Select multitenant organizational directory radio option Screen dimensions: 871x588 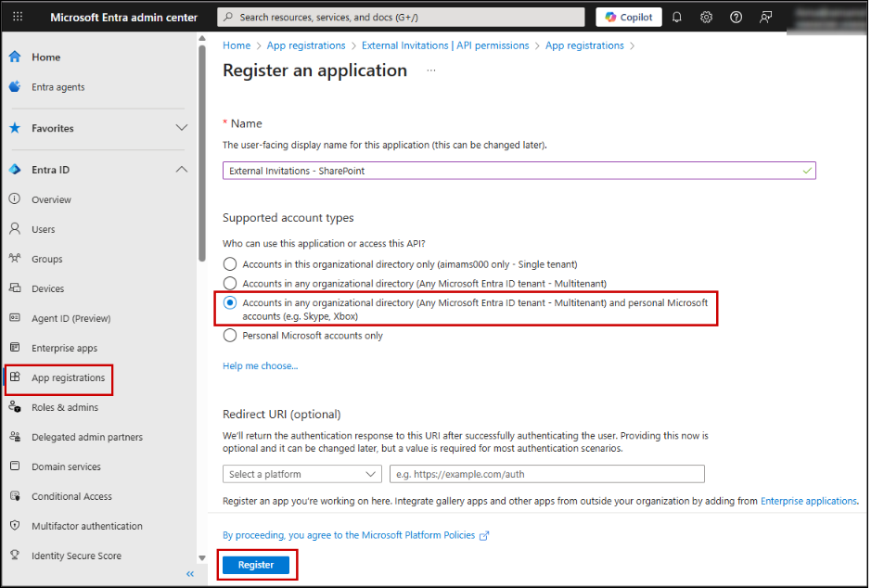coord(230,283)
